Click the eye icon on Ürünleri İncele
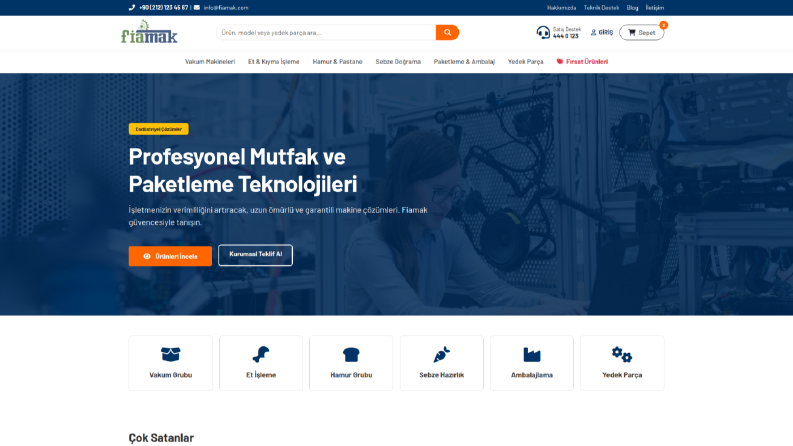The width and height of the screenshot is (793, 446). pyautogui.click(x=147, y=256)
